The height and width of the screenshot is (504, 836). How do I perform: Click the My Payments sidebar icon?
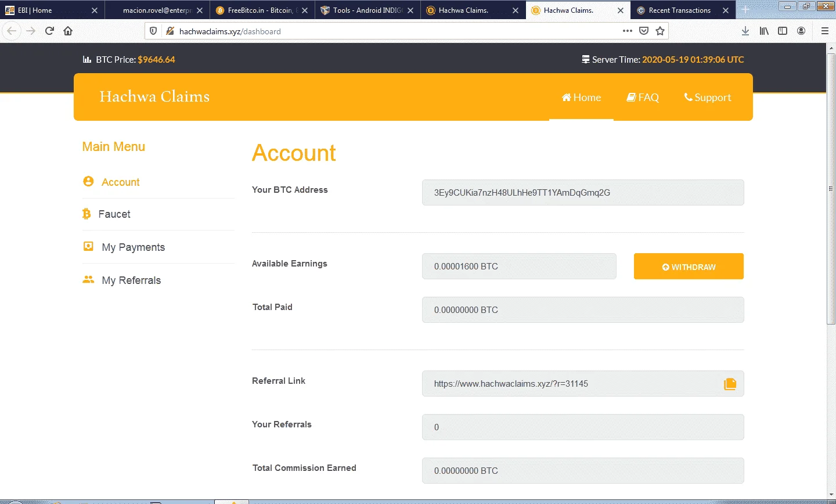88,246
